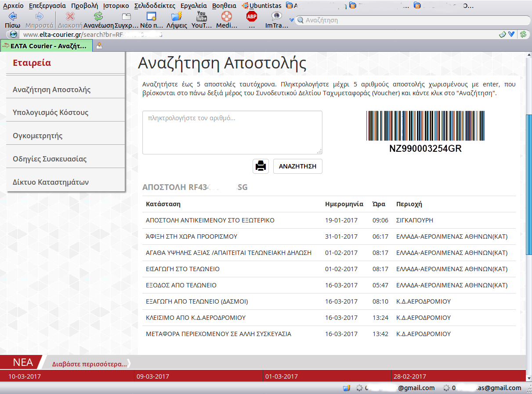532x394 pixels.
Task: Click the red ABP Adblock icon
Action: (x=252, y=17)
